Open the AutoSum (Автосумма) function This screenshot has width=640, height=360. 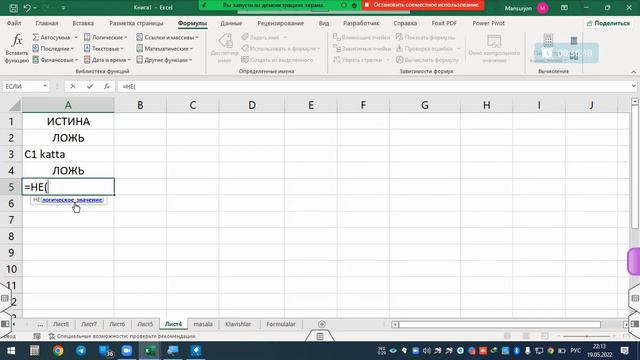(51, 37)
